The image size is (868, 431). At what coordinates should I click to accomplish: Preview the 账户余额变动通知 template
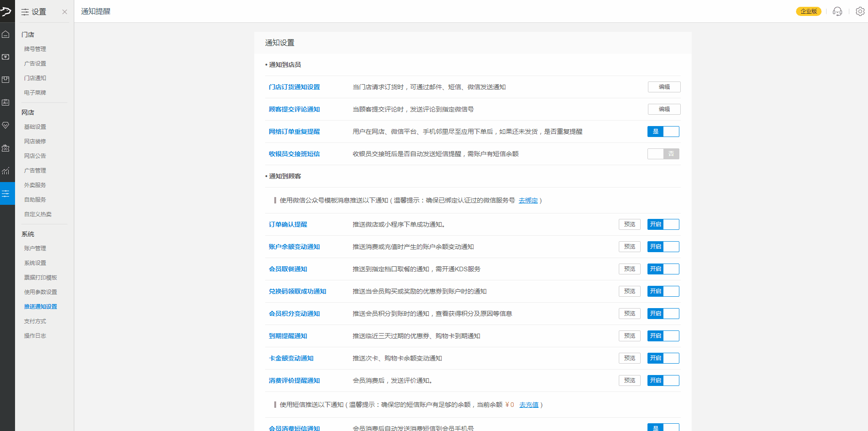point(629,247)
